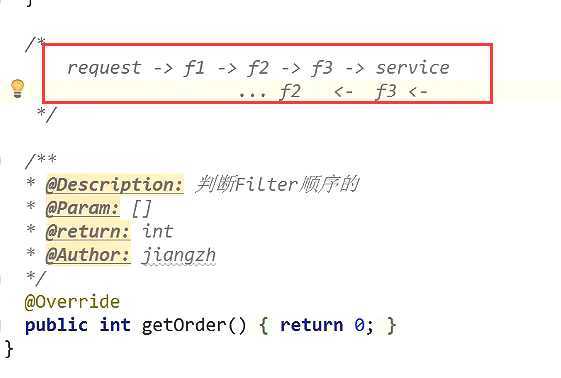Image resolution: width=561 pixels, height=378 pixels.
Task: Click the getOrder method name
Action: point(184,325)
